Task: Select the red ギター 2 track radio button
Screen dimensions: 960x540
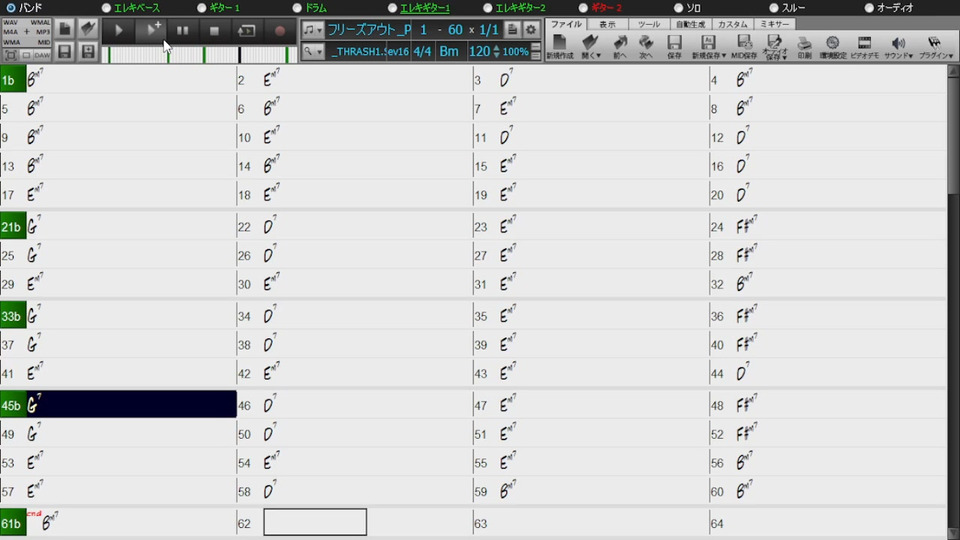Action: click(583, 8)
